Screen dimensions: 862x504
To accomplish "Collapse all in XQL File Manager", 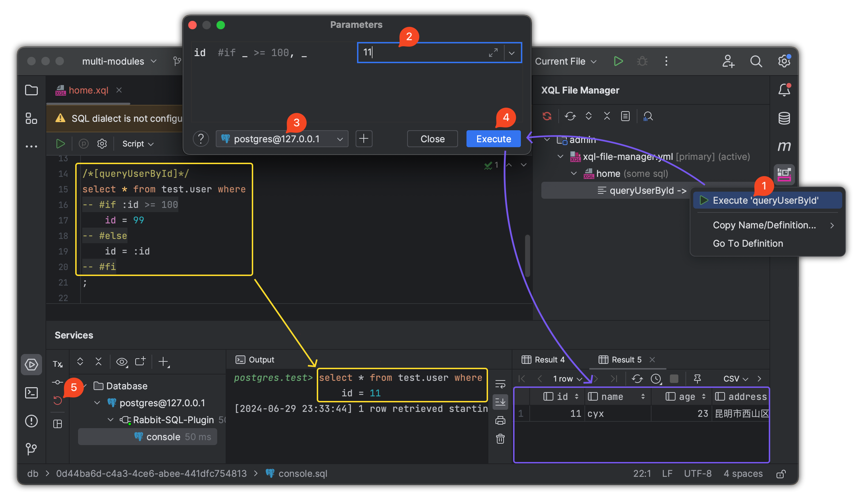I will pos(607,116).
